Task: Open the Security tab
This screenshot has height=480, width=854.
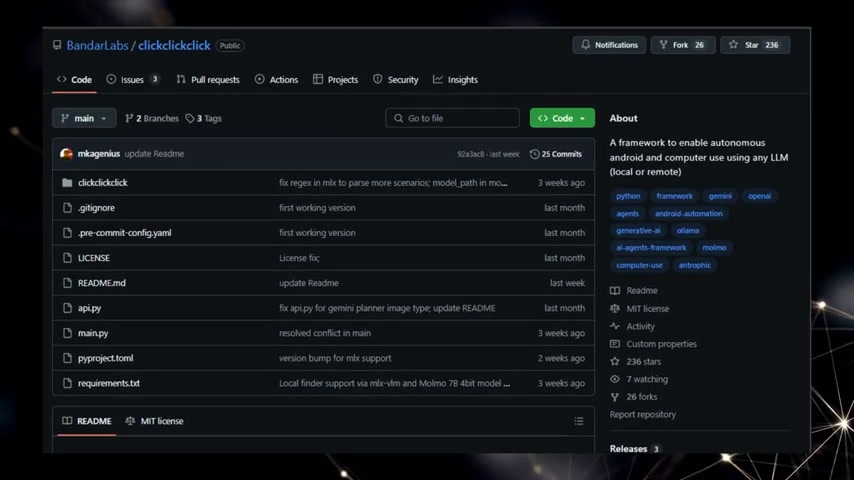Action: coord(395,80)
